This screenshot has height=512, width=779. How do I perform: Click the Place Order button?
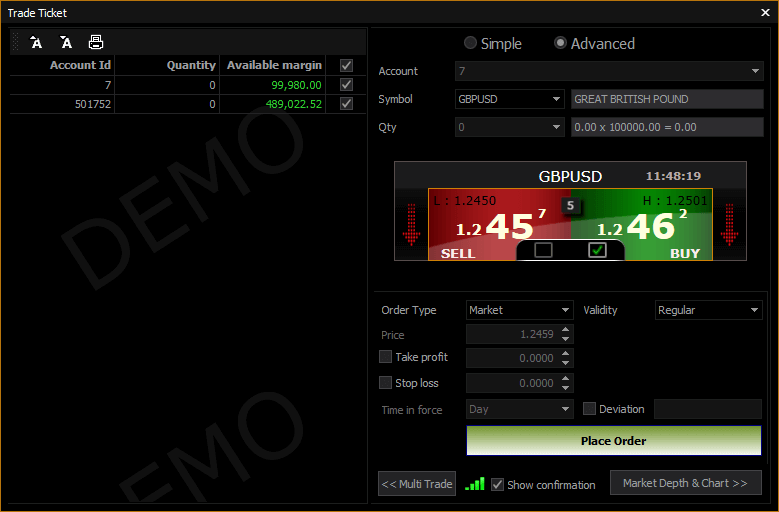[x=613, y=441]
